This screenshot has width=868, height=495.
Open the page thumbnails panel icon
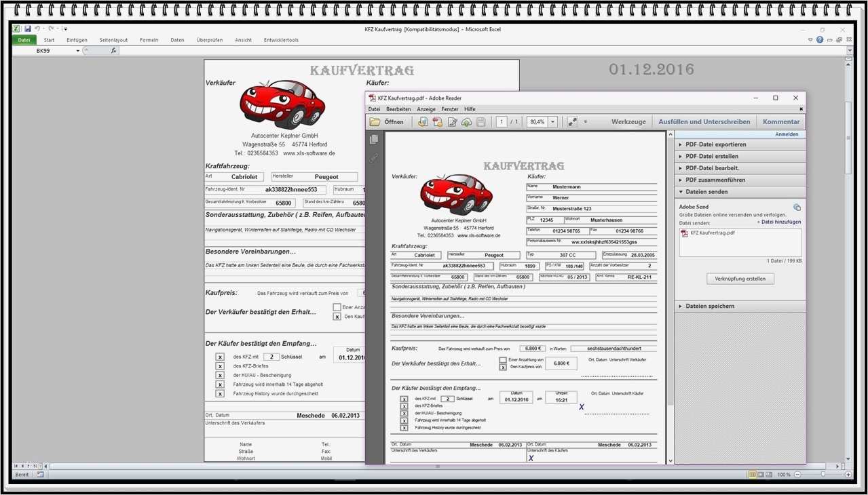coord(373,139)
